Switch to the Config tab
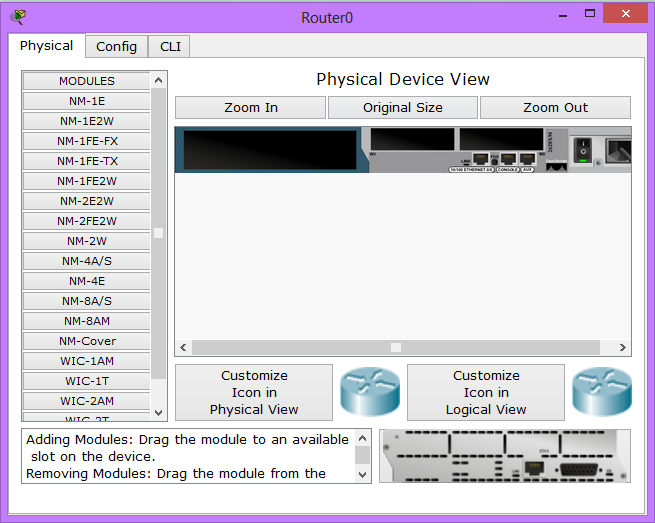 [117, 46]
